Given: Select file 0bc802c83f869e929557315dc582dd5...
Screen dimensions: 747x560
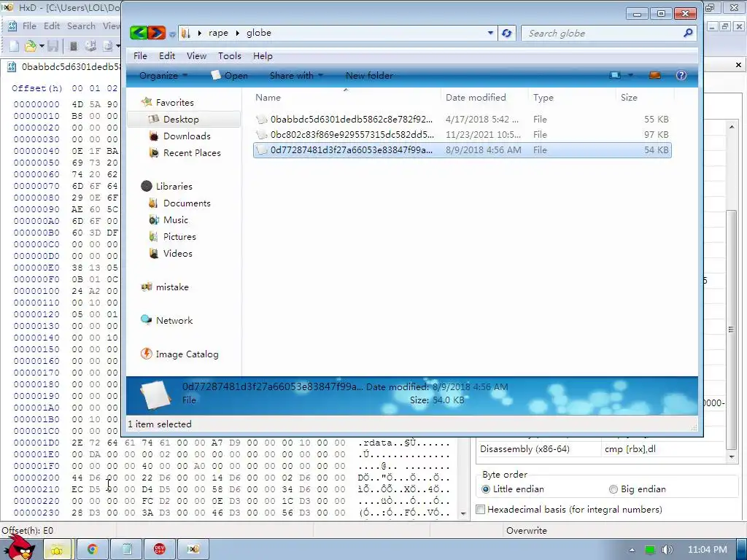Looking at the screenshot, I should [x=462, y=135].
